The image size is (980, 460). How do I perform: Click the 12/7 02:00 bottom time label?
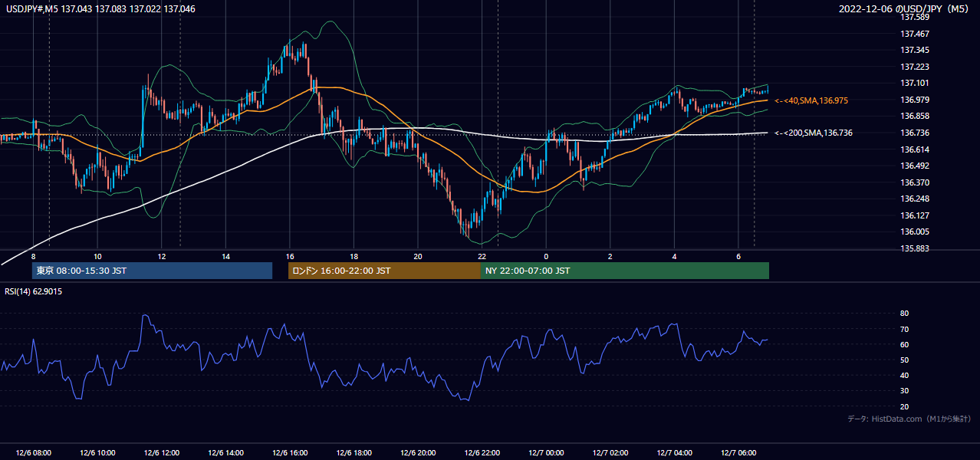click(610, 453)
